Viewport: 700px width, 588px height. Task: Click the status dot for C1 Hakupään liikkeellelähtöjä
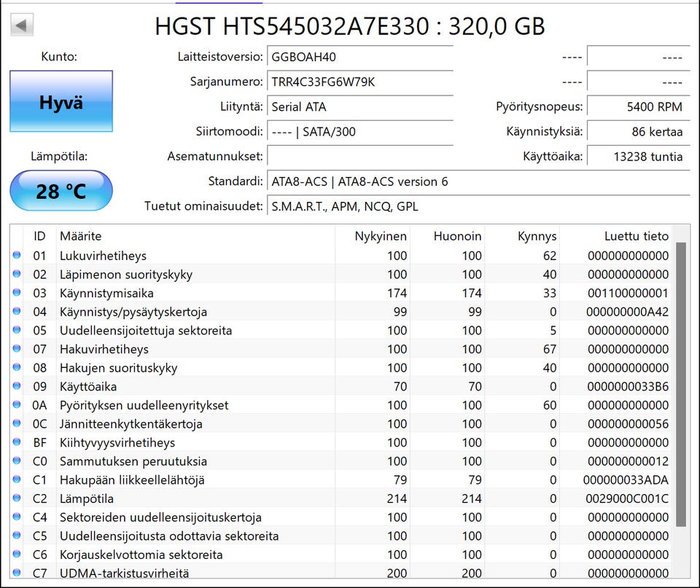point(17,479)
